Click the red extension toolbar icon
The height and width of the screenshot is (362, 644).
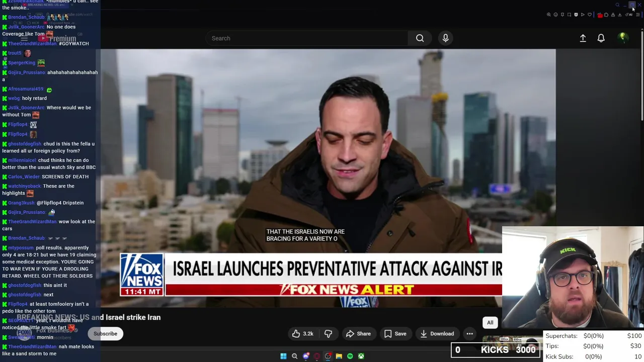point(600,15)
